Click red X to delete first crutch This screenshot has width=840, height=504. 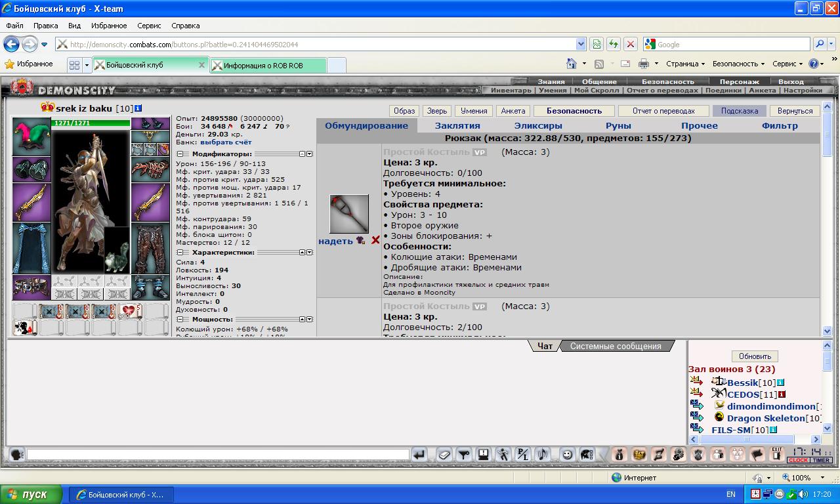pos(375,240)
